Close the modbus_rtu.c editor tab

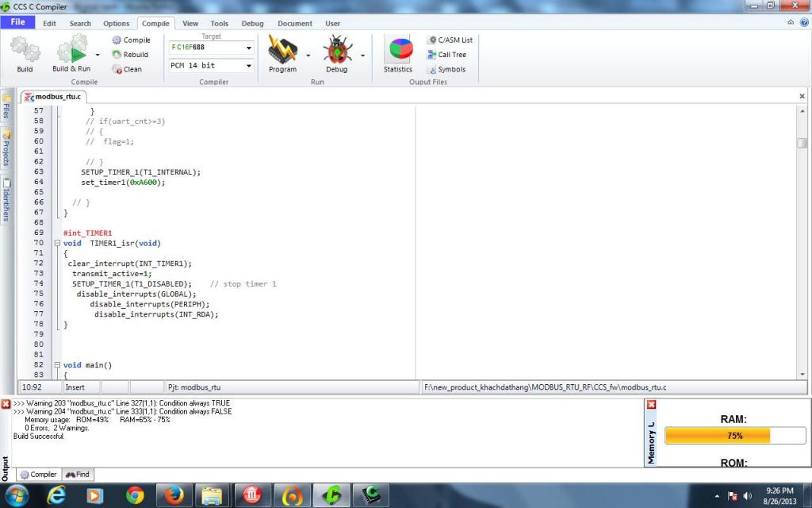(x=802, y=96)
